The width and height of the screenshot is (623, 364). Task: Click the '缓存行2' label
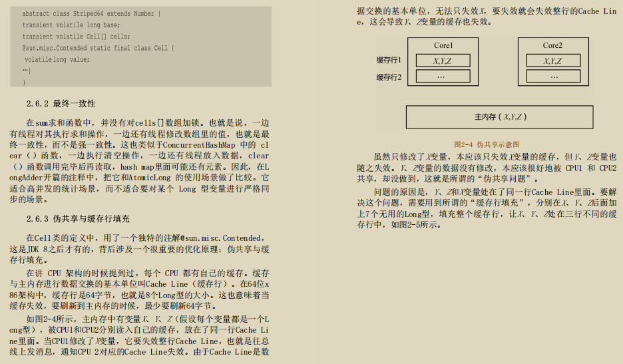point(389,77)
